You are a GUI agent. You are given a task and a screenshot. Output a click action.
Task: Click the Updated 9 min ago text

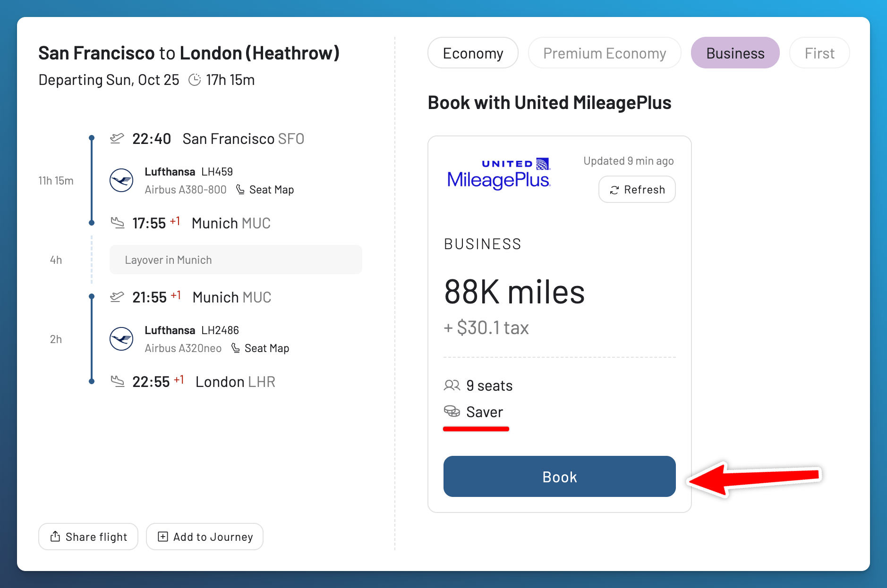click(x=628, y=161)
